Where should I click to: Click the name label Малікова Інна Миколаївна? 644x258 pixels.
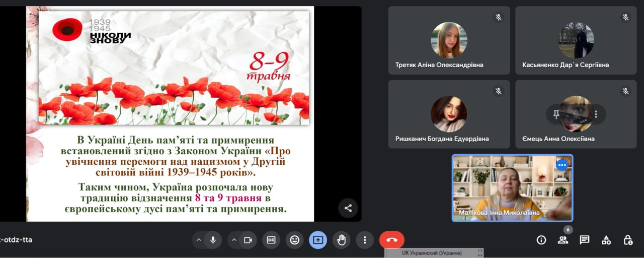click(x=499, y=213)
